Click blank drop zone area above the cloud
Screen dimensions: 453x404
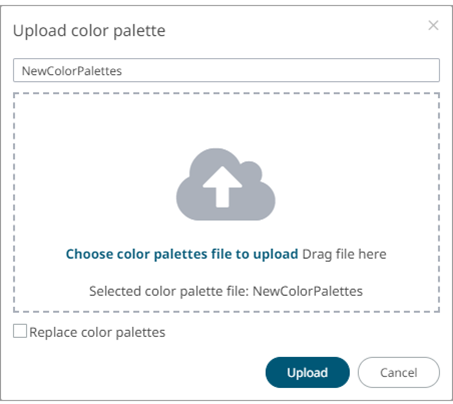pyautogui.click(x=226, y=122)
